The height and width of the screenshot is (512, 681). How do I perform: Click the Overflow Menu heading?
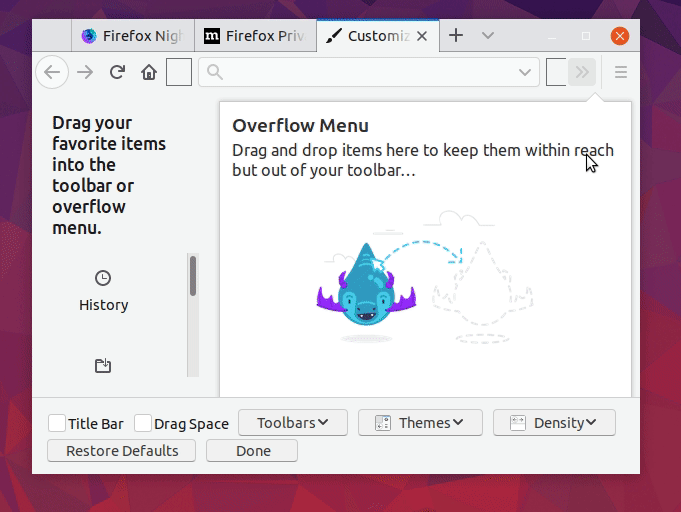click(x=301, y=126)
